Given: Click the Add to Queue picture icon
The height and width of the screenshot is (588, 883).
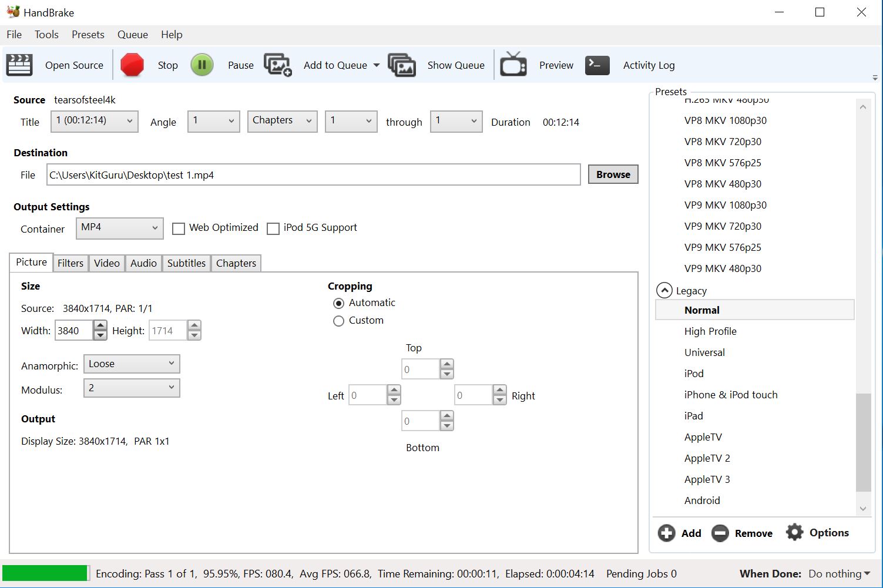Looking at the screenshot, I should (x=278, y=65).
